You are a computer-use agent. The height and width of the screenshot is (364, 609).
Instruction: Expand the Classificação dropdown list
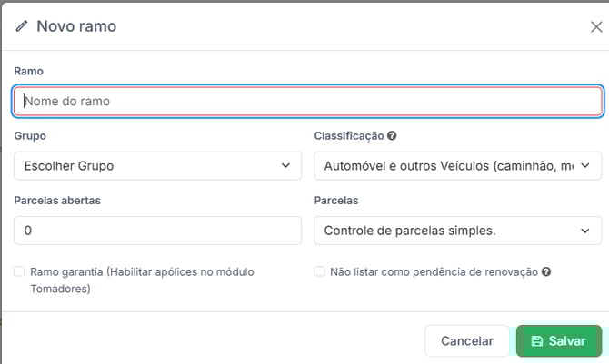457,166
